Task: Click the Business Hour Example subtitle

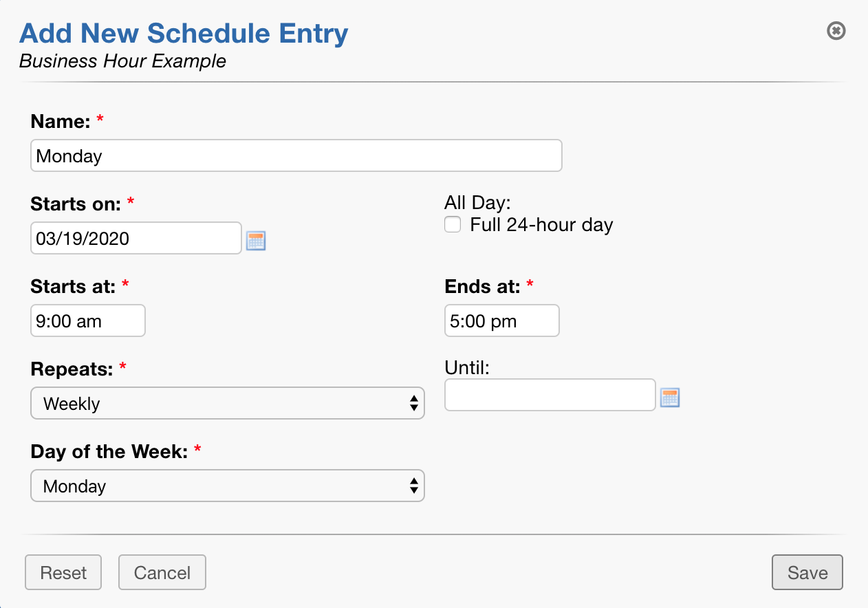Action: point(122,61)
